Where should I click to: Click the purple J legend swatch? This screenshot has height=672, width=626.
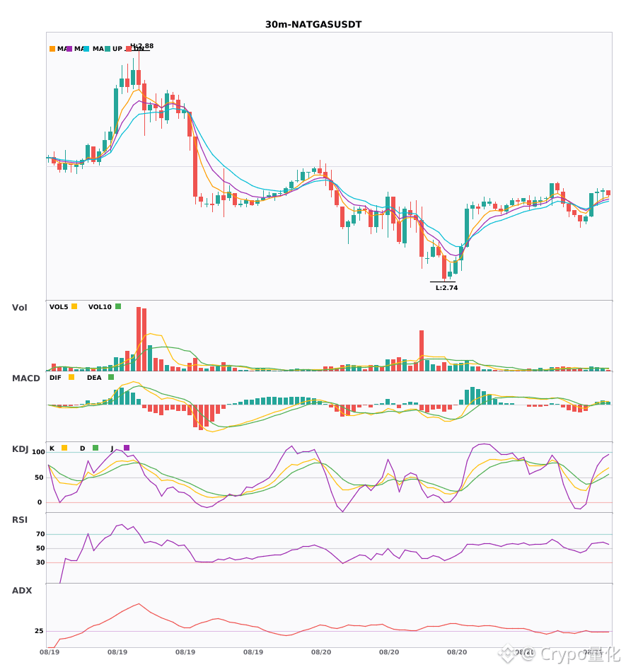[127, 448]
